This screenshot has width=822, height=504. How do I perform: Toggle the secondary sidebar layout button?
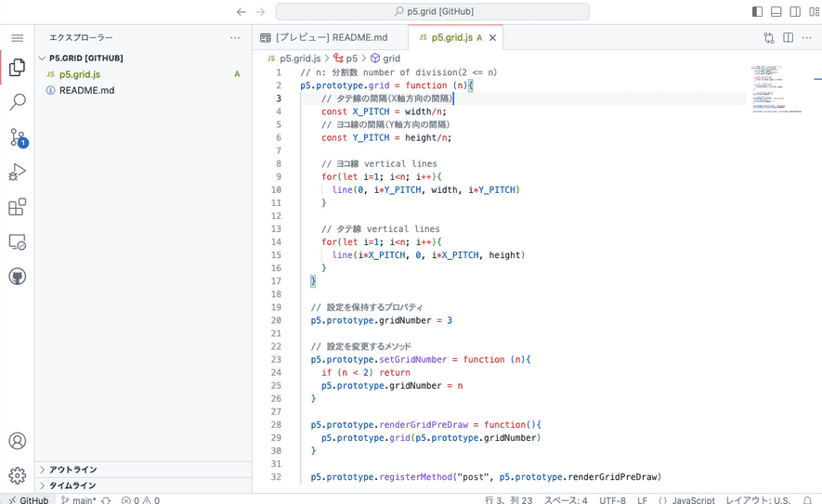[795, 12]
